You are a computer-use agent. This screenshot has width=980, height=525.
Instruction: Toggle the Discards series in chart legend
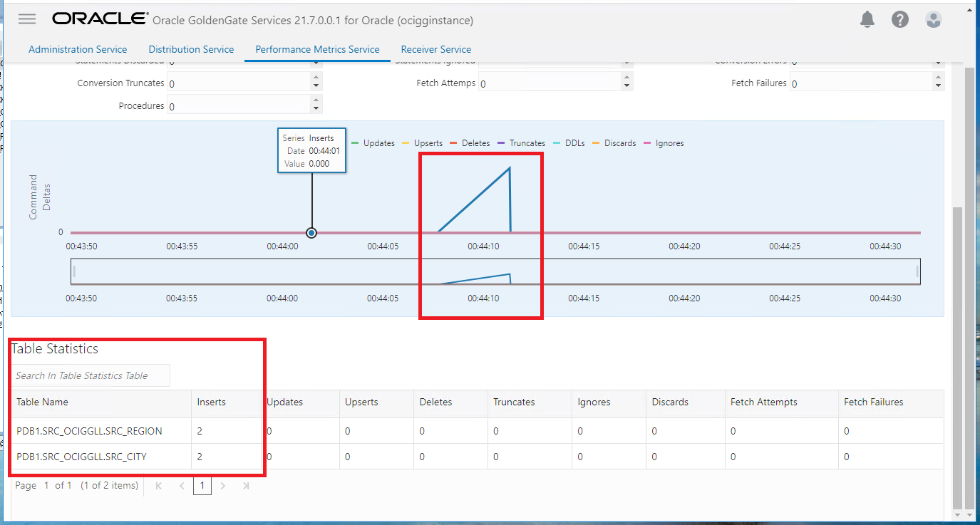[x=614, y=143]
